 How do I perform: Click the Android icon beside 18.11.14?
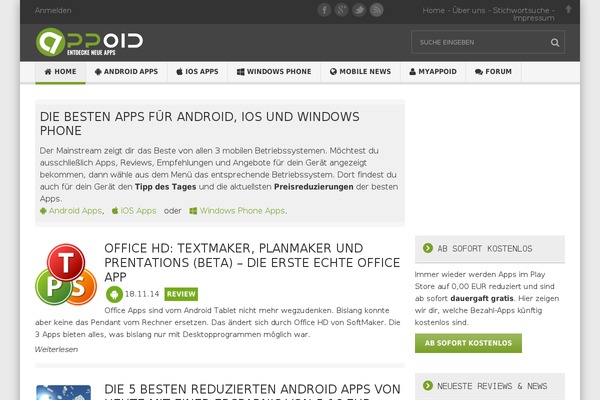pos(114,294)
